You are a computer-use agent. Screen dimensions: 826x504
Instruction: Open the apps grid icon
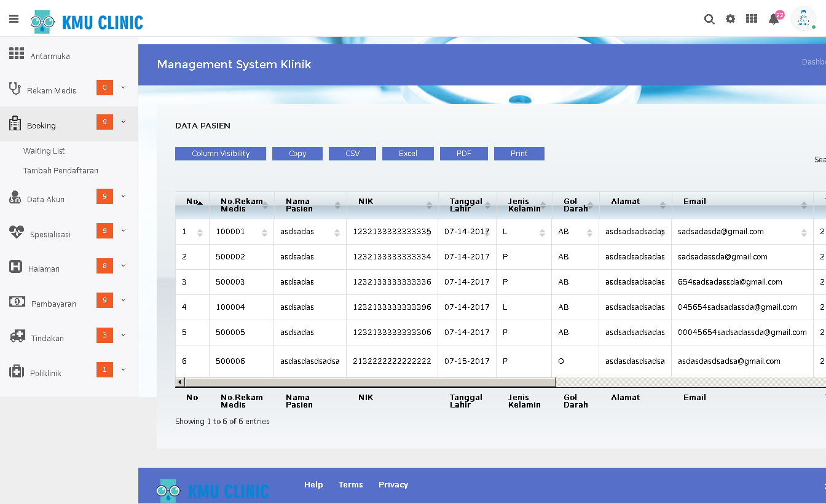[752, 19]
